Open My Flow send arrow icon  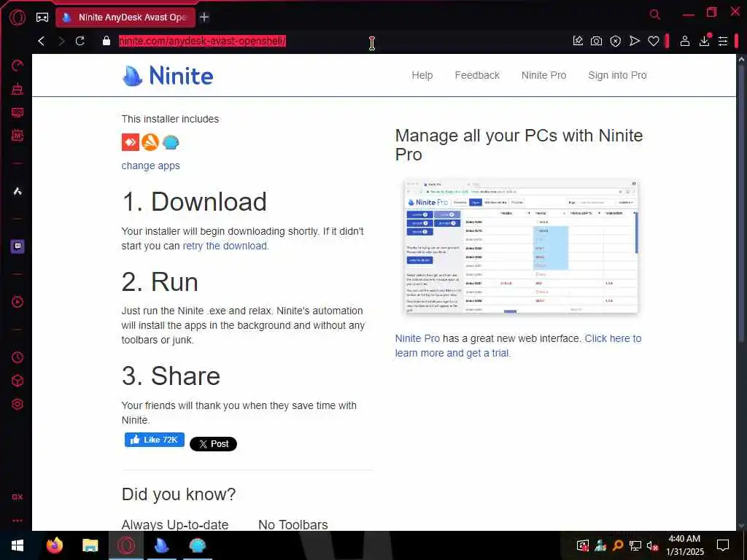[634, 41]
